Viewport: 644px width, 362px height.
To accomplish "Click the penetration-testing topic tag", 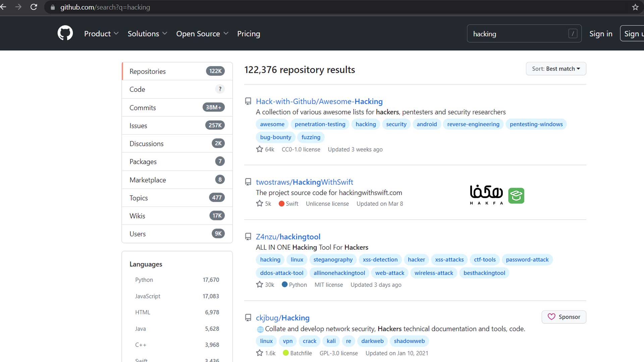I will click(320, 124).
